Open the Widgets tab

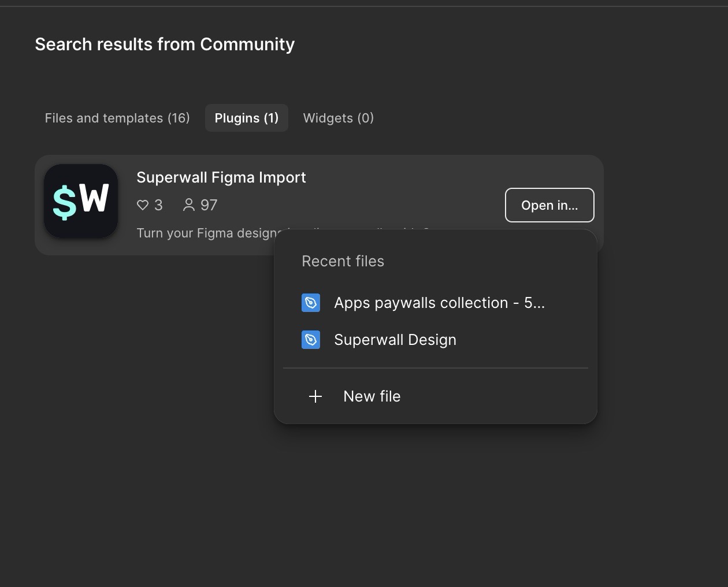point(338,118)
